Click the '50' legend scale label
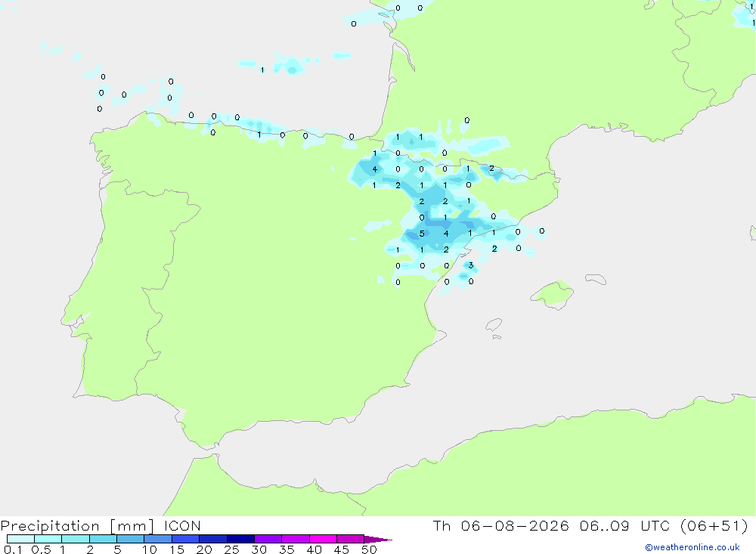 (x=369, y=549)
